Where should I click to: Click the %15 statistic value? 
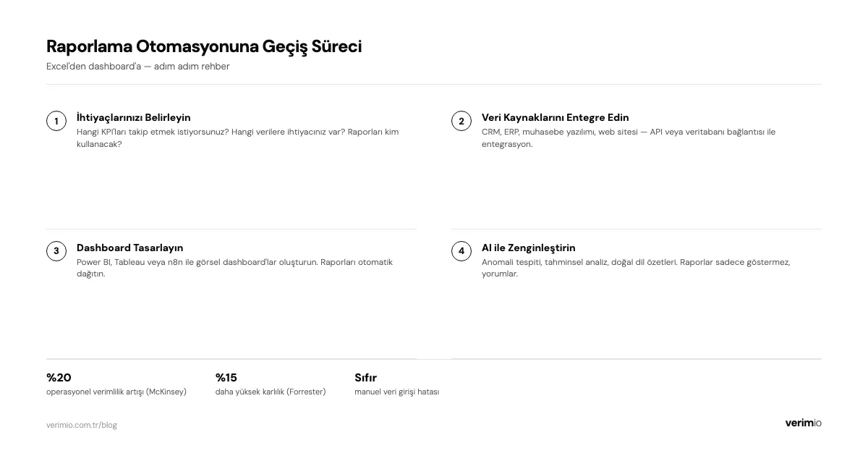[226, 377]
